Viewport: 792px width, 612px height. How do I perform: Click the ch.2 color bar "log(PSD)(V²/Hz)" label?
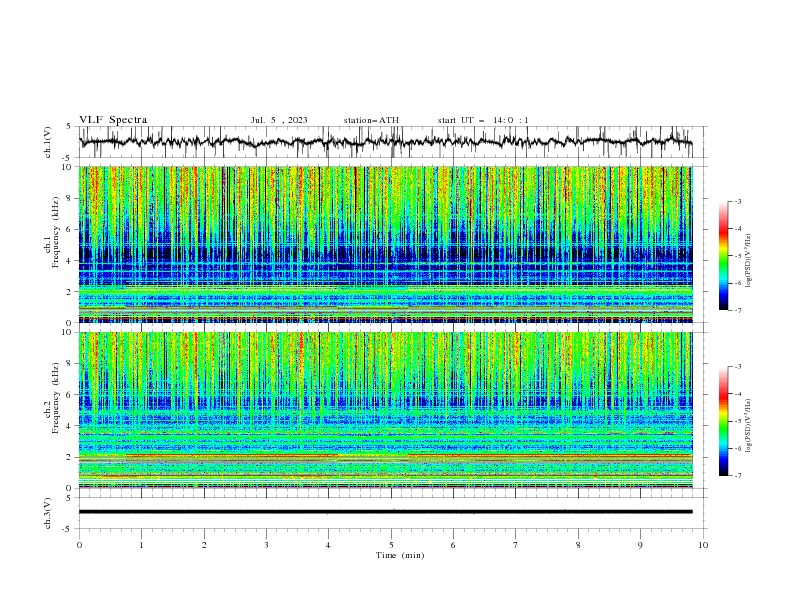point(749,426)
